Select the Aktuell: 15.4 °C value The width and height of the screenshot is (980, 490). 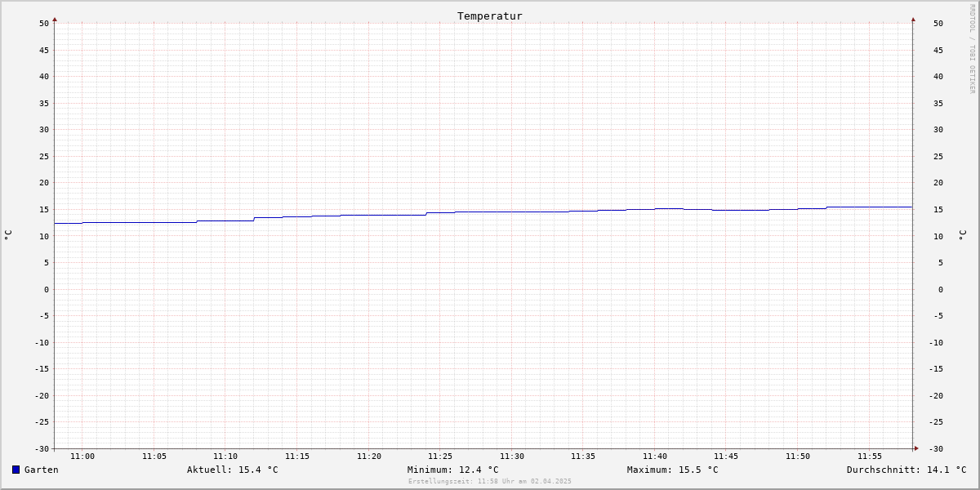coord(233,470)
